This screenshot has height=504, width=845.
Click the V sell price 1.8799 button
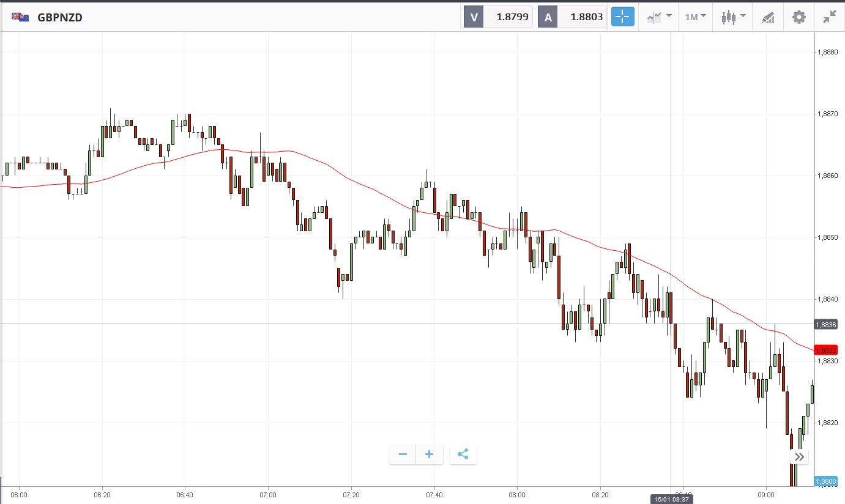(498, 17)
